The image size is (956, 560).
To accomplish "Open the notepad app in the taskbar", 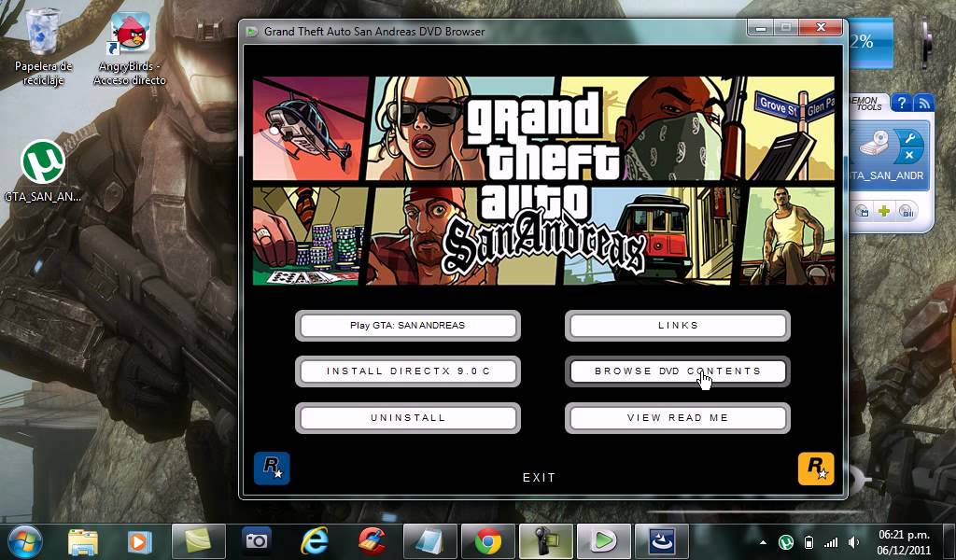I will (429, 541).
